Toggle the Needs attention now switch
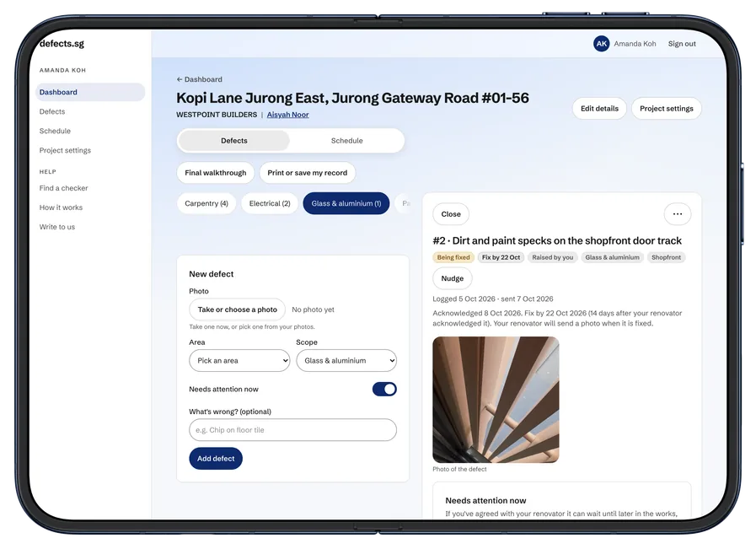The width and height of the screenshot is (756, 549). click(x=384, y=390)
